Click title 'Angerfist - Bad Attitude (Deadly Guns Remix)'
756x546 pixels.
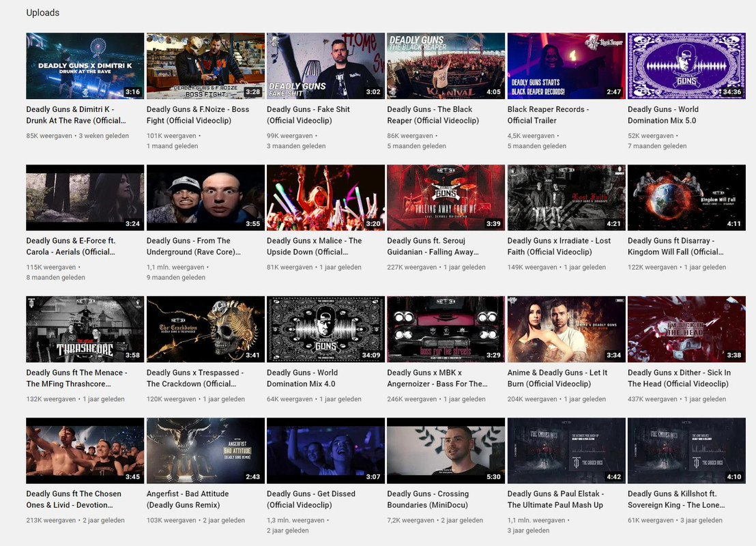click(x=188, y=499)
